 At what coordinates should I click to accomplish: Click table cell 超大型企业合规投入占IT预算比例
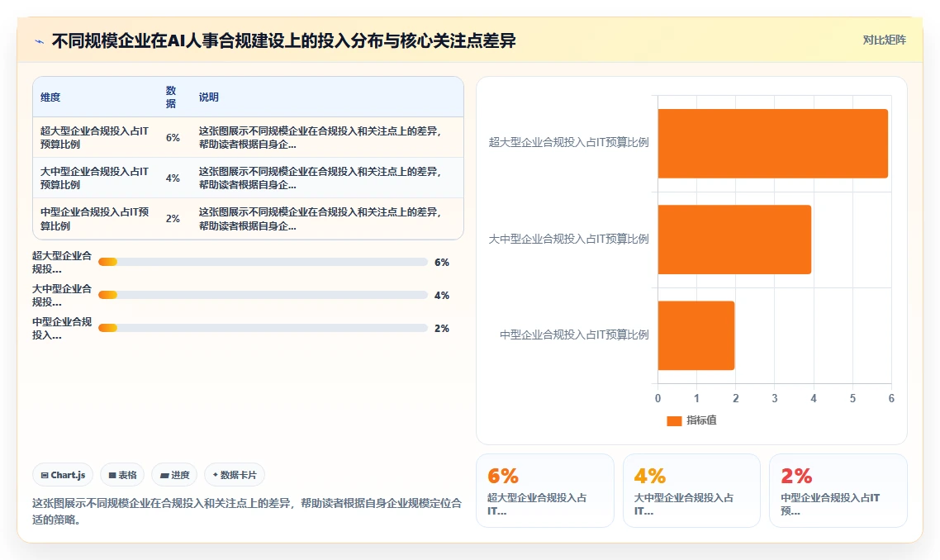[x=95, y=137]
